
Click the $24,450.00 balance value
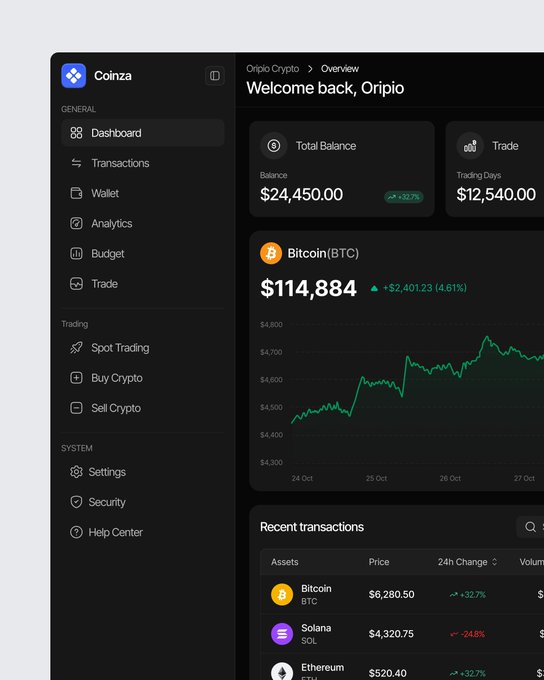(301, 194)
